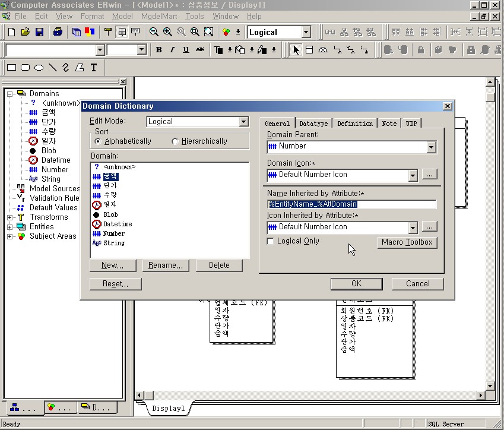
Task: Collapse the Domains tree node
Action: point(10,94)
